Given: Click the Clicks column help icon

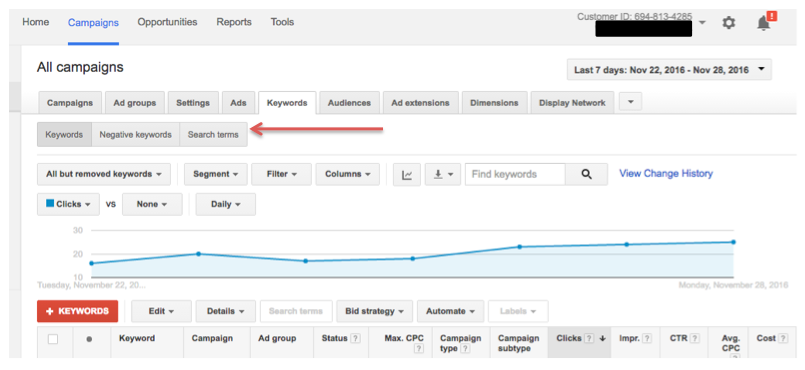Looking at the screenshot, I should click(x=589, y=339).
